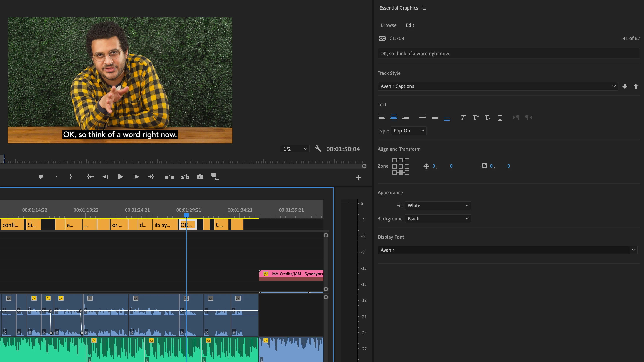
Task: Toggle faux italic text style
Action: point(463,118)
